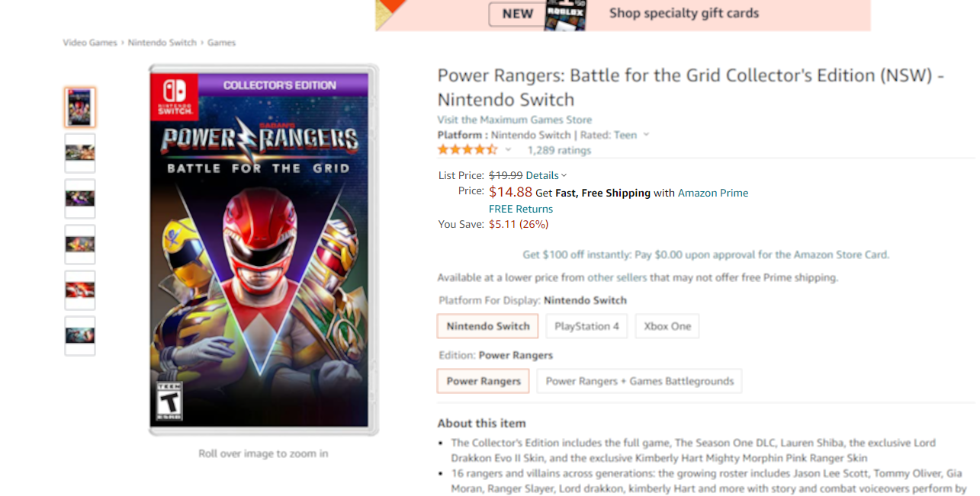Select the fourth product thumbnail image
The image size is (980, 496).
pyautogui.click(x=80, y=244)
